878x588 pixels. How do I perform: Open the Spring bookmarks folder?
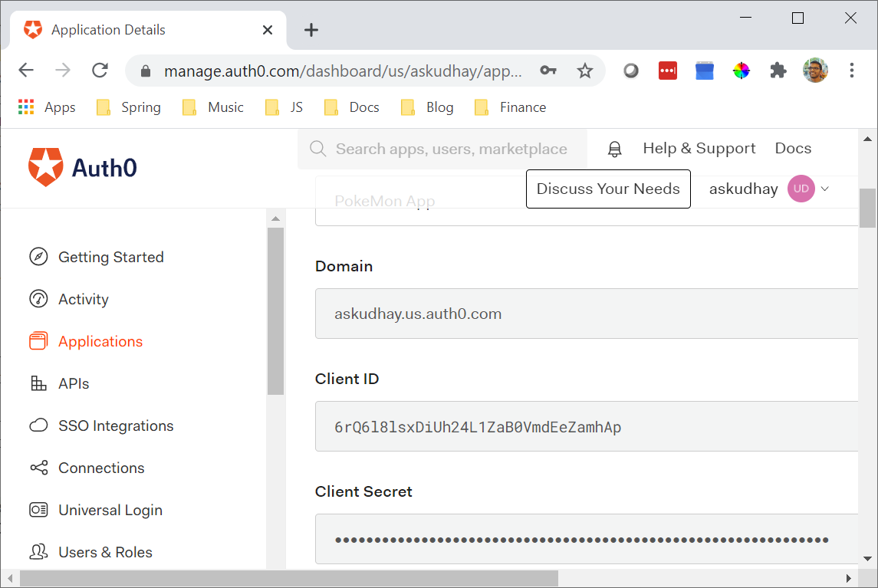click(128, 107)
